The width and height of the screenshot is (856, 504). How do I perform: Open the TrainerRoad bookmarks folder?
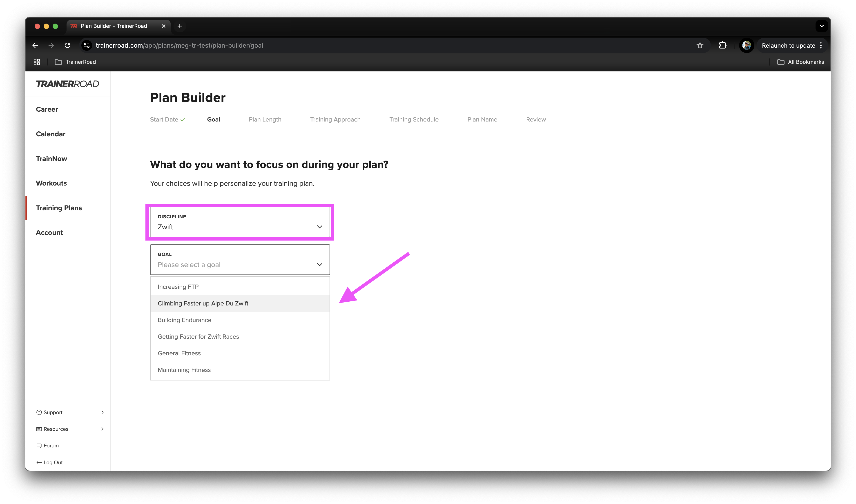[x=76, y=62]
